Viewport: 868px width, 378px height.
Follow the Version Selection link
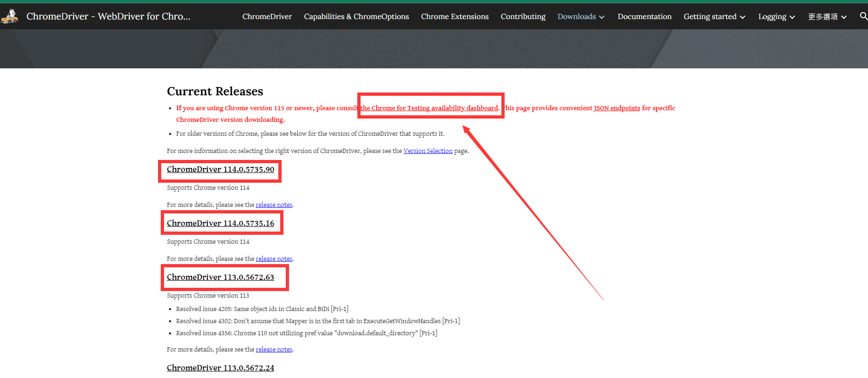pos(428,151)
